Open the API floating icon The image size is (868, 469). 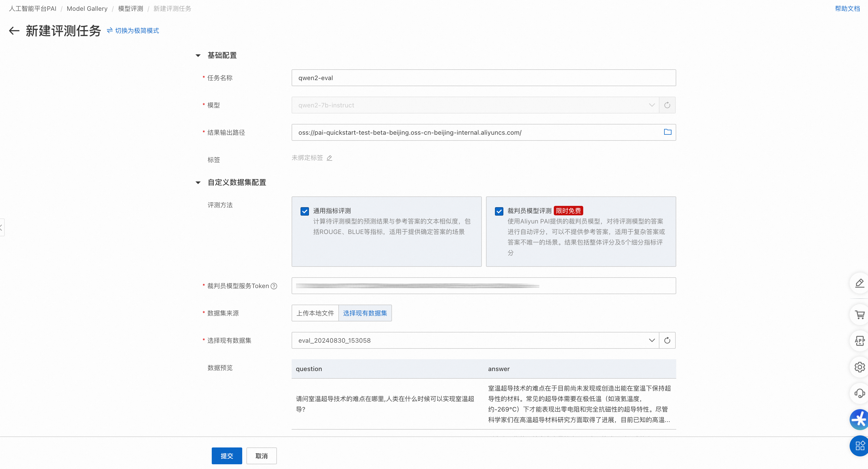860,341
